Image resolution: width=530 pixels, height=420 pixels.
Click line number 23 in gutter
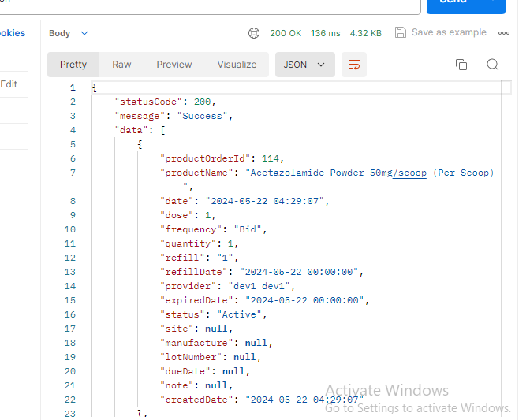[x=70, y=414]
